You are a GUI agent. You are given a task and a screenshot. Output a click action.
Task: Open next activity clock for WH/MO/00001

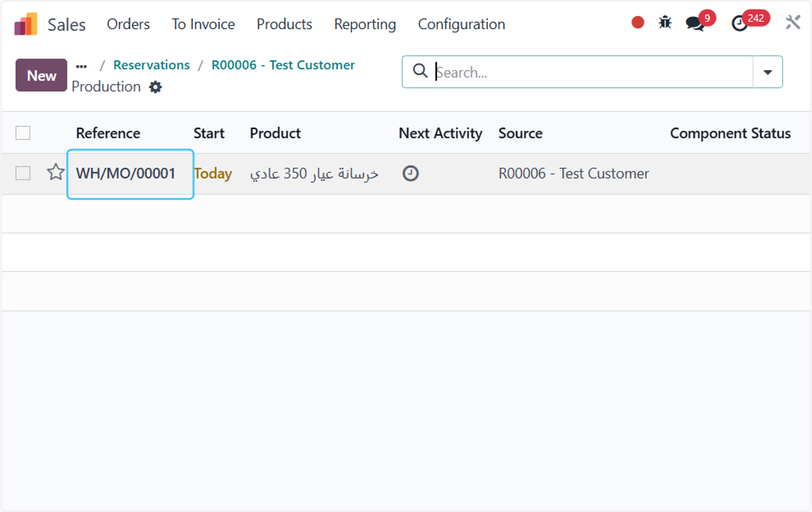(410, 173)
